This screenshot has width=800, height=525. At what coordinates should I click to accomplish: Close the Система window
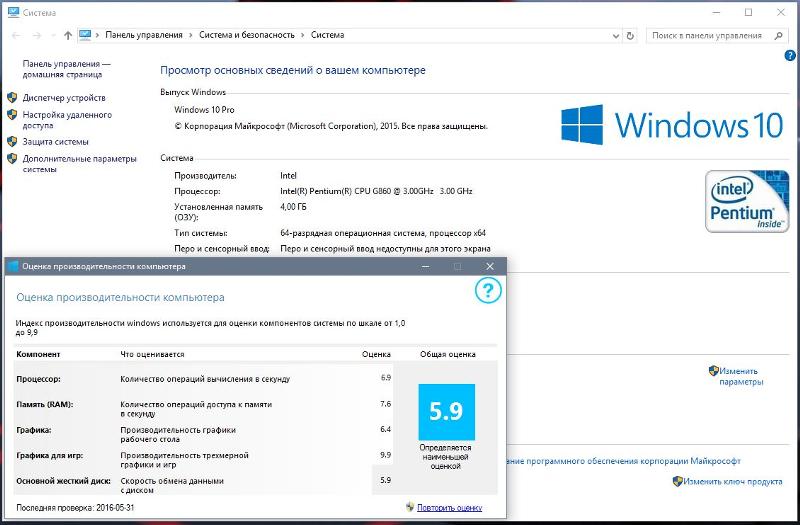(781, 12)
